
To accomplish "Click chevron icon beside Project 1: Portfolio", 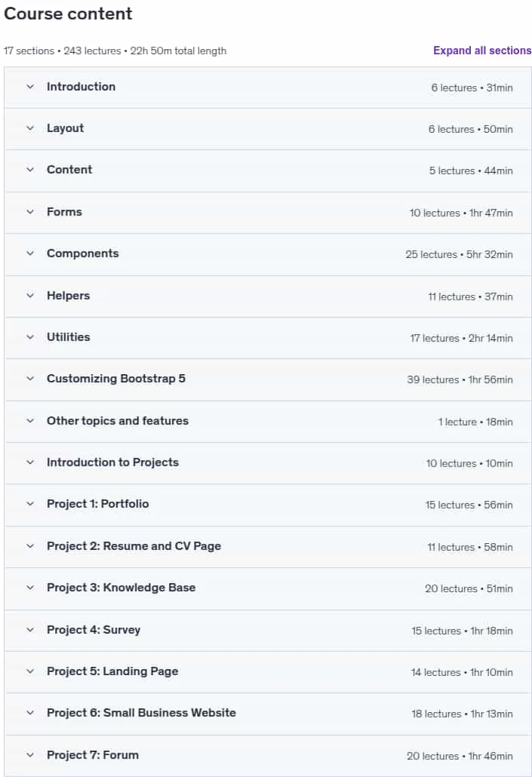I will coord(30,504).
